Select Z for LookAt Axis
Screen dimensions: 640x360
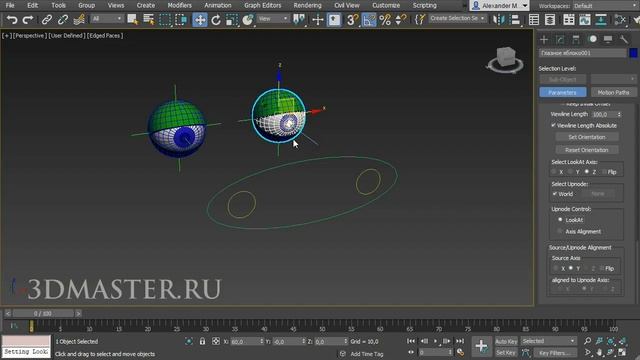(587, 172)
